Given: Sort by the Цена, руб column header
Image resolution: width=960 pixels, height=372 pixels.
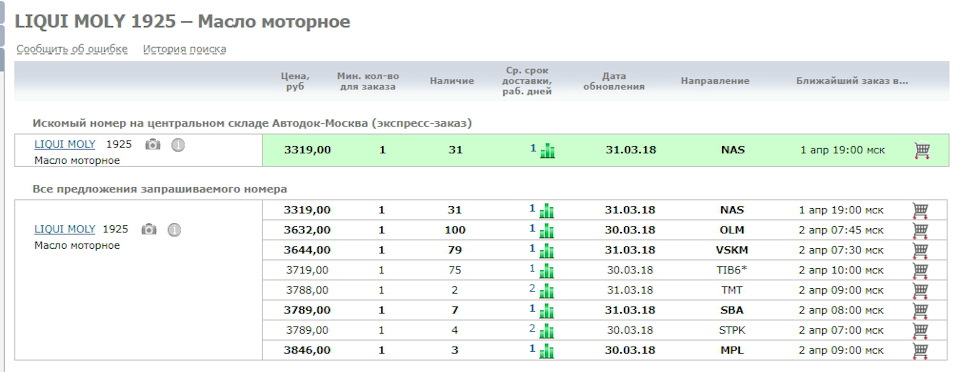Looking at the screenshot, I should (x=295, y=81).
